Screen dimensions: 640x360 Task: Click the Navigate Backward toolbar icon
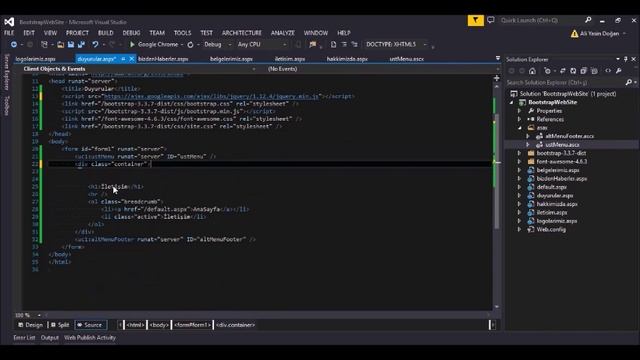[x=13, y=44]
